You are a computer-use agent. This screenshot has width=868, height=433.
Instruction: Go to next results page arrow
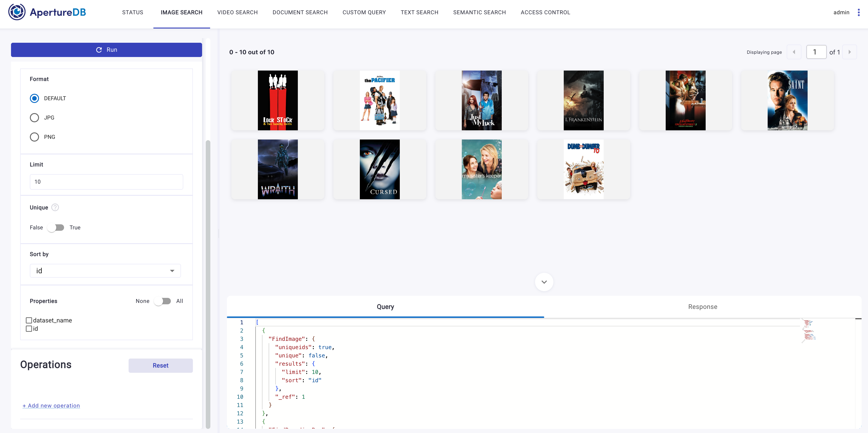pyautogui.click(x=849, y=52)
